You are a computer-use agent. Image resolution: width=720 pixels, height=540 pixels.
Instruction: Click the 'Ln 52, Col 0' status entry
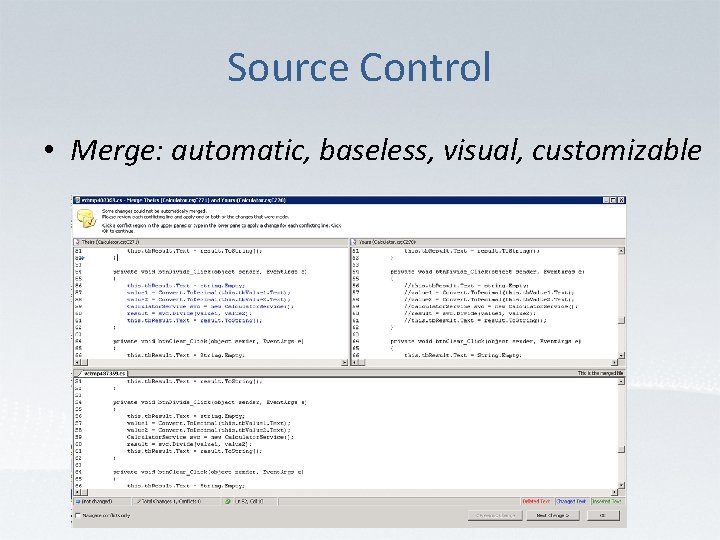coord(249,501)
